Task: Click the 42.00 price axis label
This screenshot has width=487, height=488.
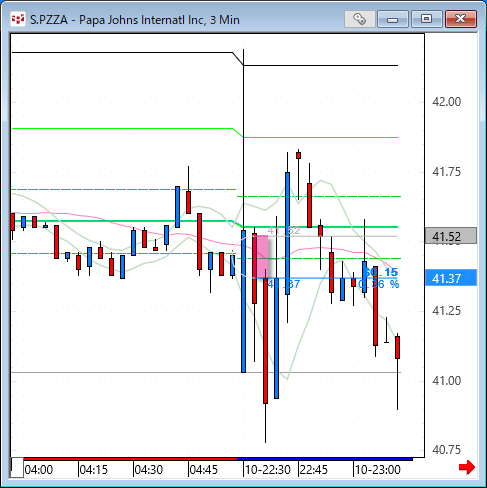Action: [446, 102]
